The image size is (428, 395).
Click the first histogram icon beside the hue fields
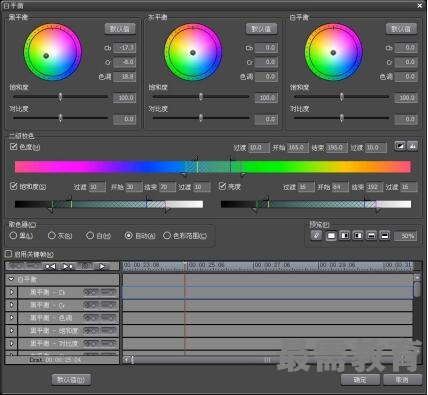400,146
